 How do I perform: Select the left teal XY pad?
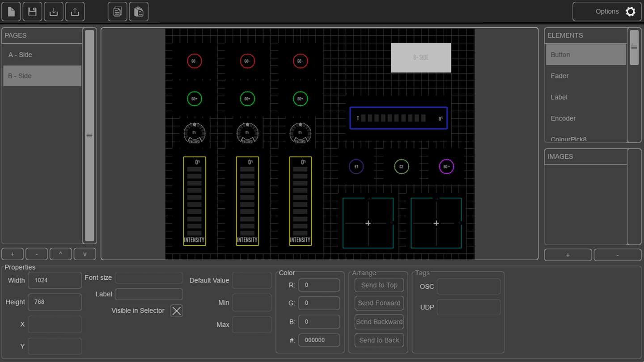point(368,223)
